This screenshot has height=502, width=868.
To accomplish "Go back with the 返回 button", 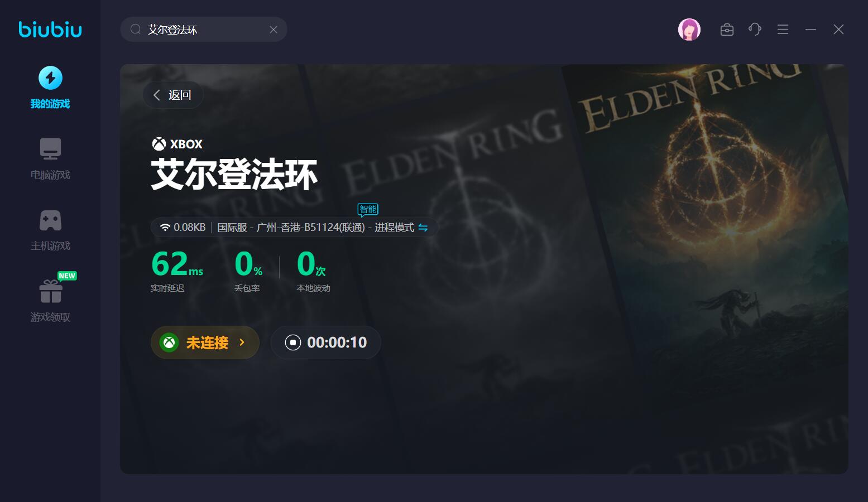I will (x=173, y=95).
